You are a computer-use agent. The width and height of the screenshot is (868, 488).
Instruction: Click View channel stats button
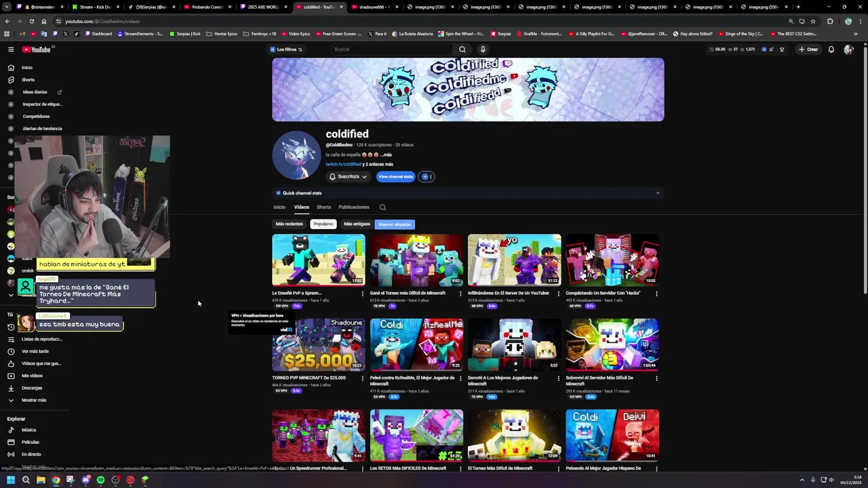pos(395,177)
